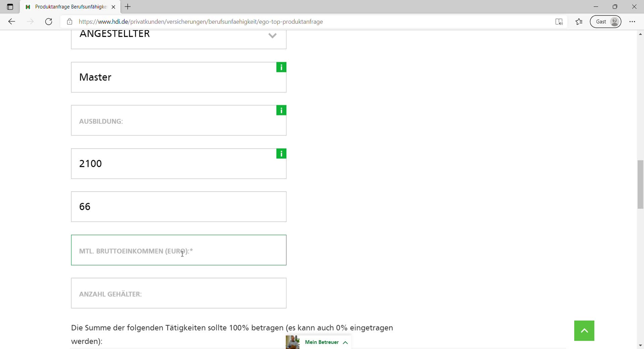
Task: Open immersive reader icon in address bar
Action: 559,22
